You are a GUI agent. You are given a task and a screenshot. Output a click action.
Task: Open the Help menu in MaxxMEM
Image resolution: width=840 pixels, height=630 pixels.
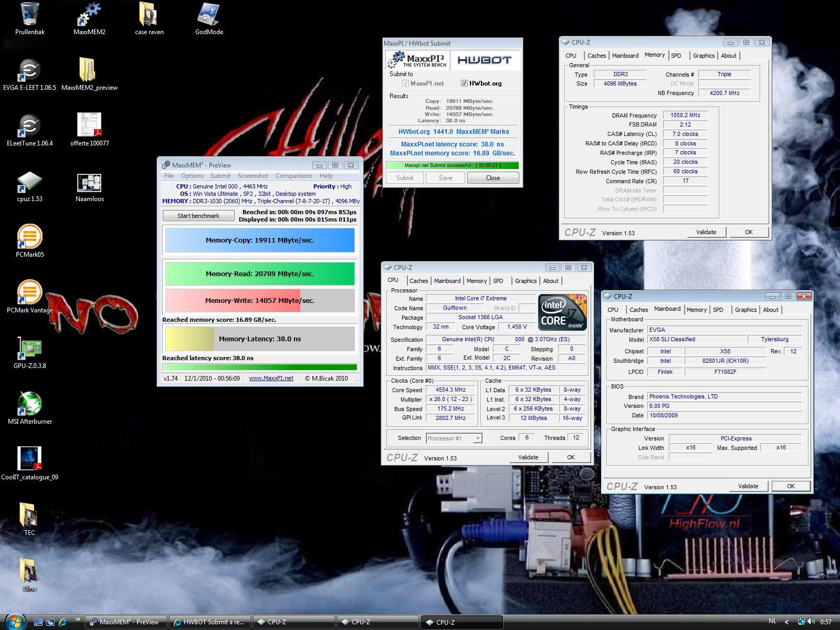click(x=326, y=176)
